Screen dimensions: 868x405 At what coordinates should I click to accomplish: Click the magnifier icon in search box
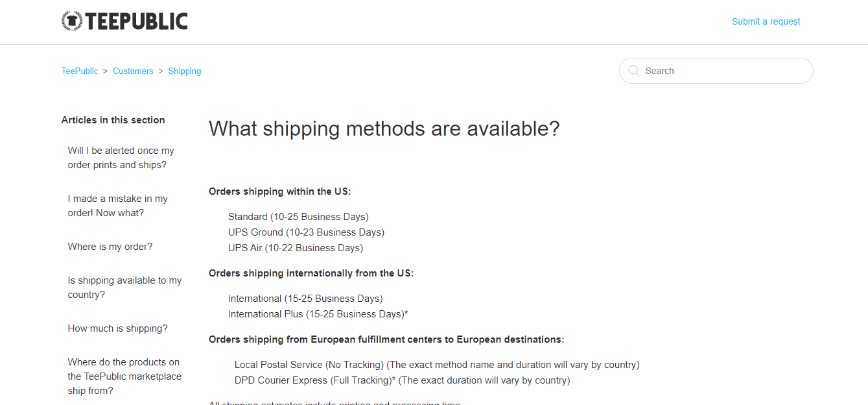pos(634,71)
